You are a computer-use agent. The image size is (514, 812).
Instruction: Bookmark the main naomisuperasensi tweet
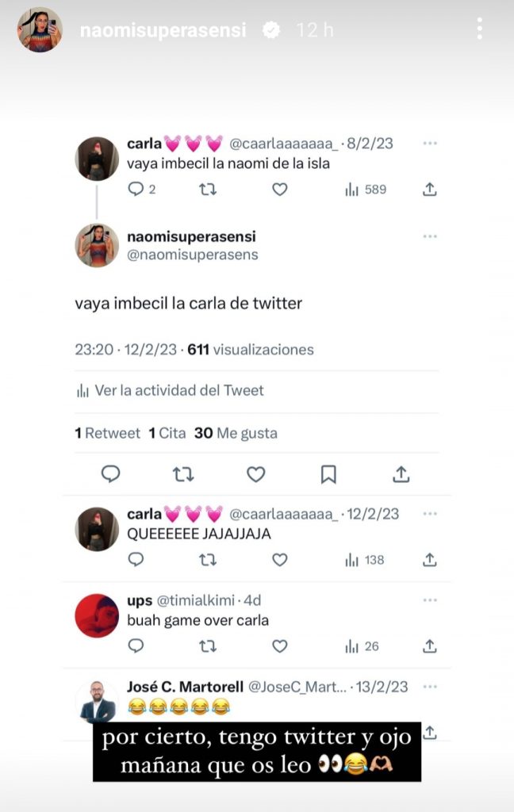click(x=328, y=474)
